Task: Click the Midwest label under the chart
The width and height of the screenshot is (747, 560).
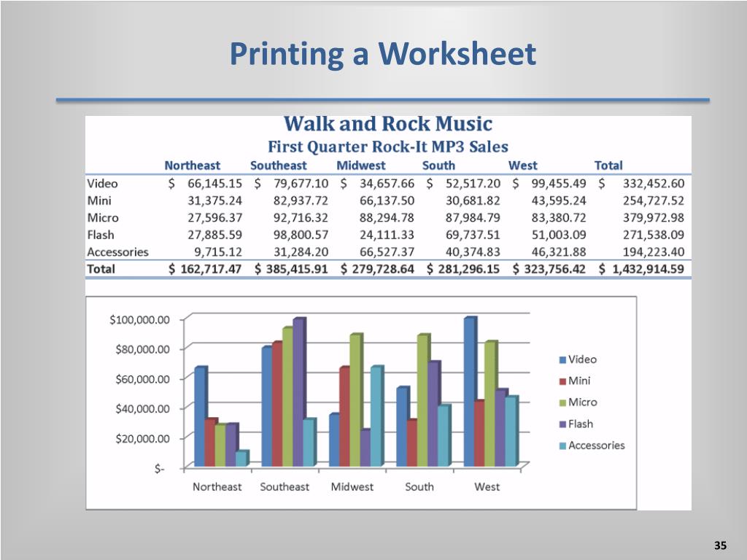Action: point(352,486)
